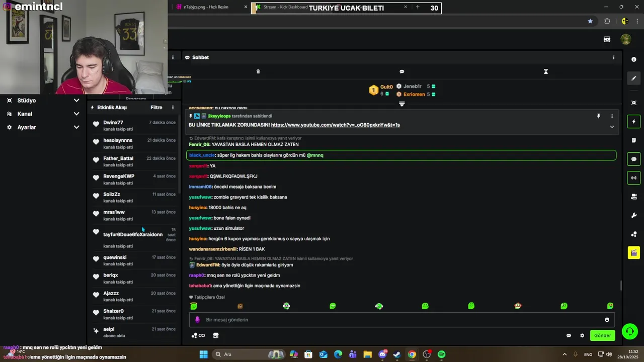The width and height of the screenshot is (644, 362).
Task: Click username black_uncle in chat
Action: (202, 155)
